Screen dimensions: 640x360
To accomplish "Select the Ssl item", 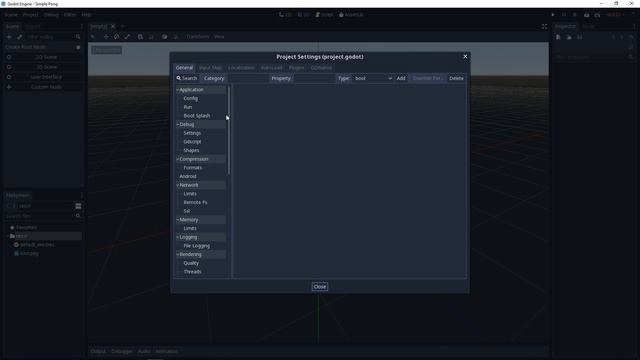I will pos(187,211).
